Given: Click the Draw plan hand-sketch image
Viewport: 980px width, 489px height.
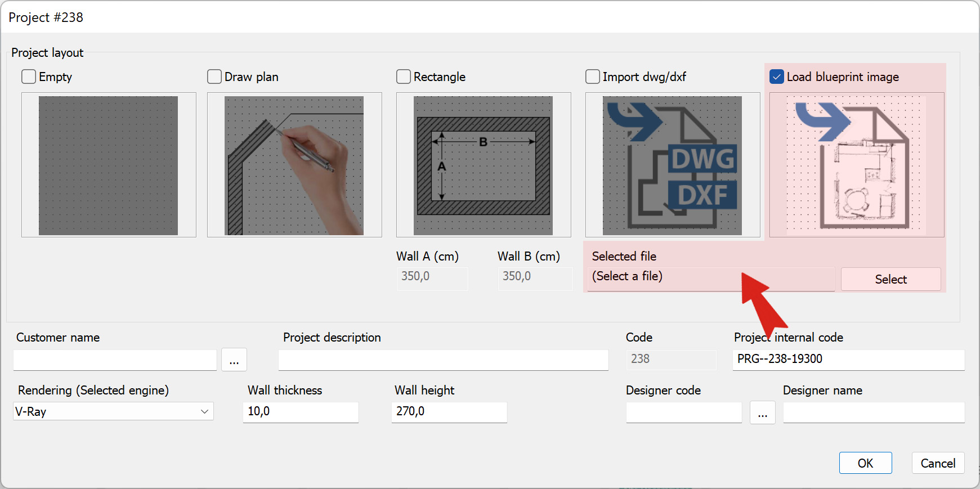Looking at the screenshot, I should 294,165.
